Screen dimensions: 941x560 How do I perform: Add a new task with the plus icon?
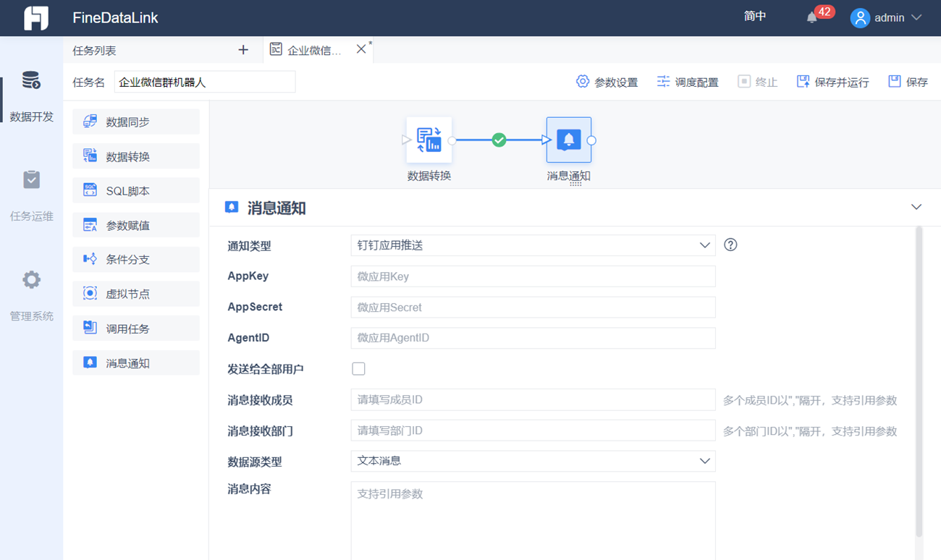[243, 50]
